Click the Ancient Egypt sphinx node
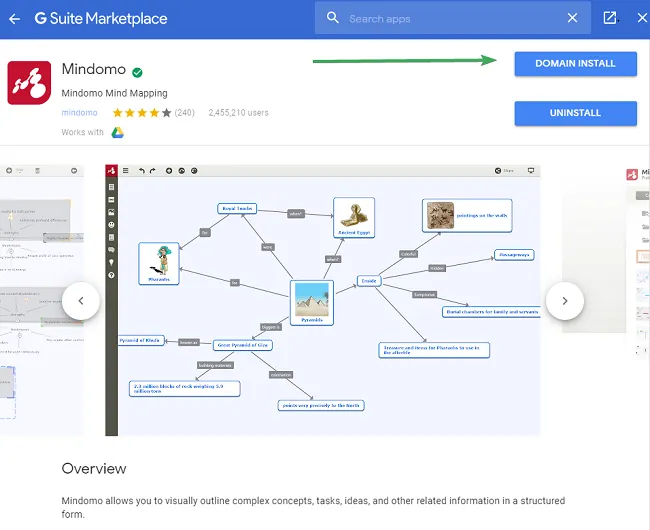Viewport: 650px width, 530px height. click(354, 218)
